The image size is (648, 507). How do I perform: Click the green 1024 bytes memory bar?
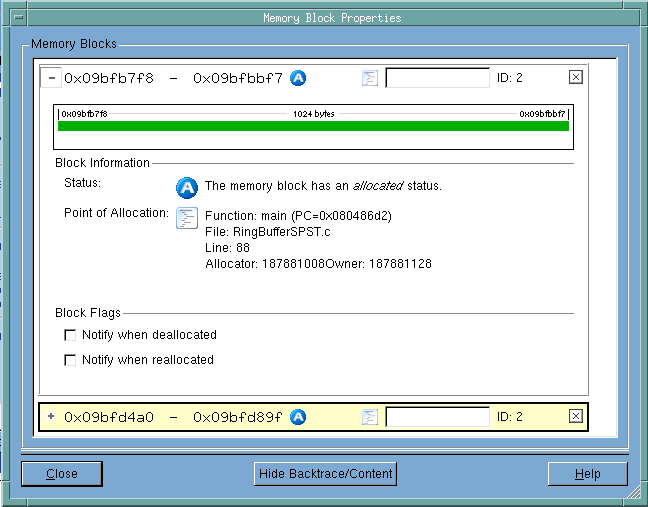[x=313, y=127]
